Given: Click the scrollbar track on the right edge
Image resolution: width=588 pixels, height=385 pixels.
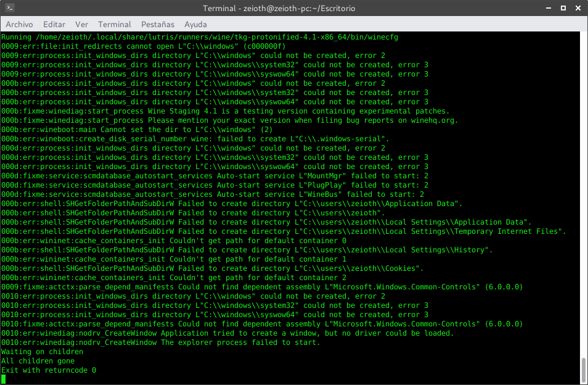Looking at the screenshot, I should 583,185.
